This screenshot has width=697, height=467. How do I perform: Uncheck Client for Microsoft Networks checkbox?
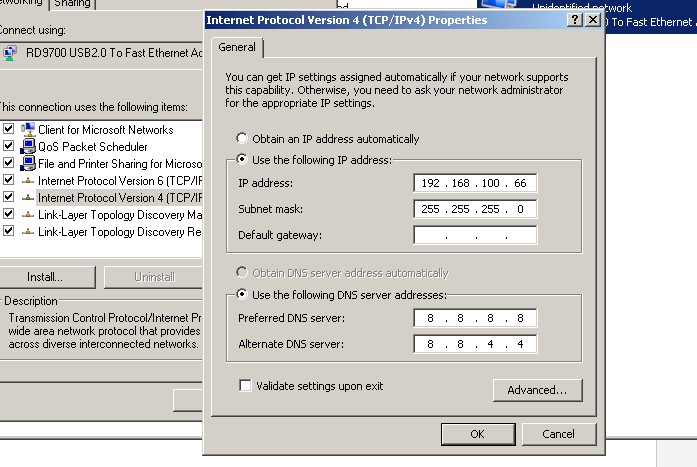tap(8, 129)
